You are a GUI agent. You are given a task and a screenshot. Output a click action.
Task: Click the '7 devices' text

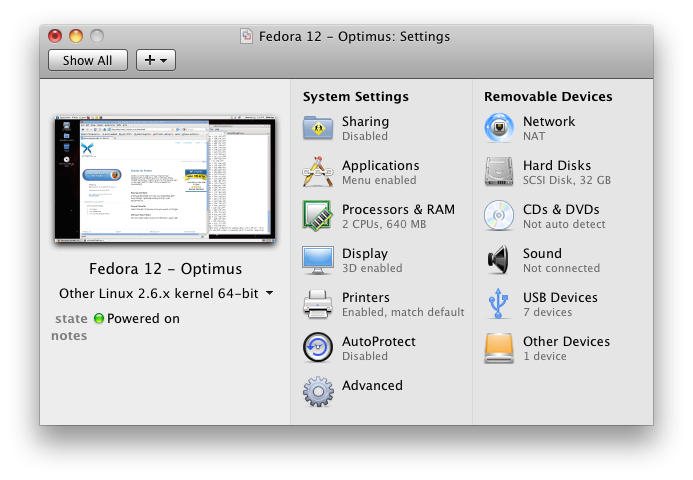pyautogui.click(x=548, y=312)
